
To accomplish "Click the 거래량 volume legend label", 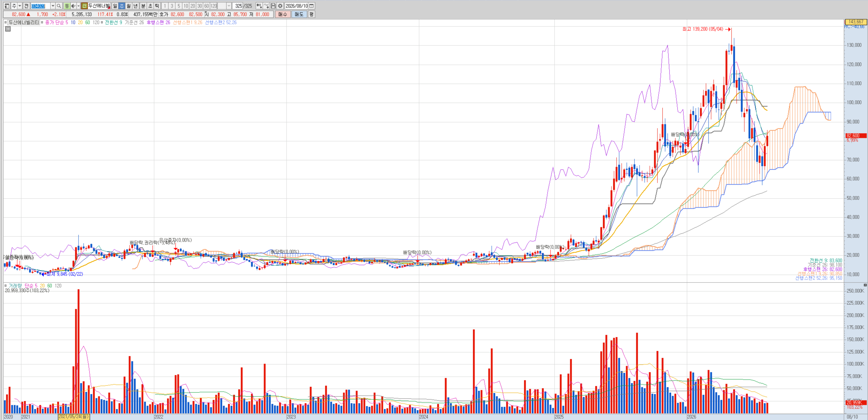I will point(15,286).
